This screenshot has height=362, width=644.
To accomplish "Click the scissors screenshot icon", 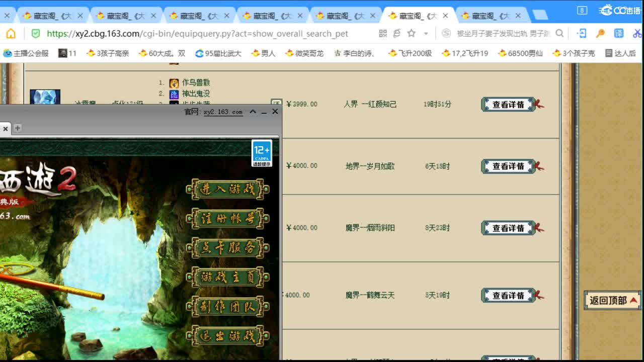I will click(x=637, y=34).
